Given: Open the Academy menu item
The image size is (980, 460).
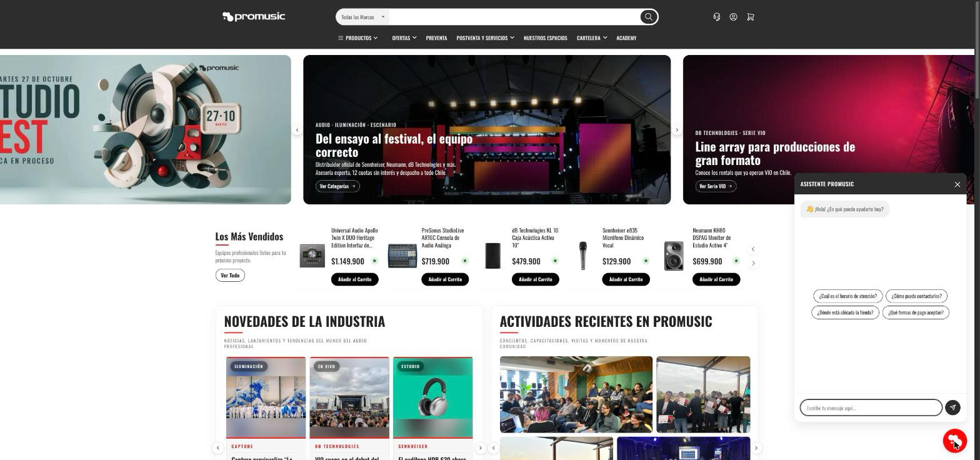Looking at the screenshot, I should [626, 38].
